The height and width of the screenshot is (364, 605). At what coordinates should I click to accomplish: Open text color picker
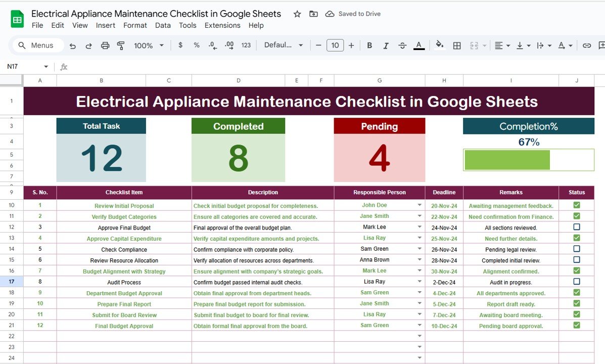(x=419, y=45)
